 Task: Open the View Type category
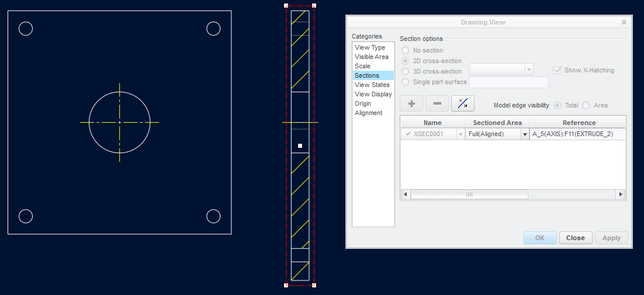(370, 47)
